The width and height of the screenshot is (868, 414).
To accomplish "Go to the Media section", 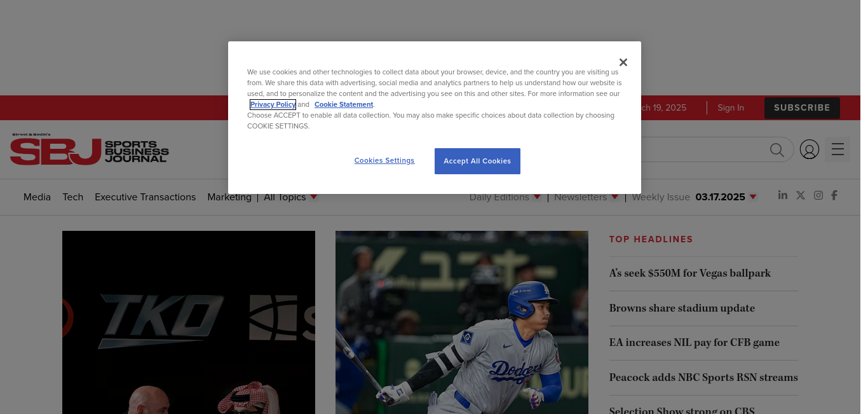I will point(37,197).
